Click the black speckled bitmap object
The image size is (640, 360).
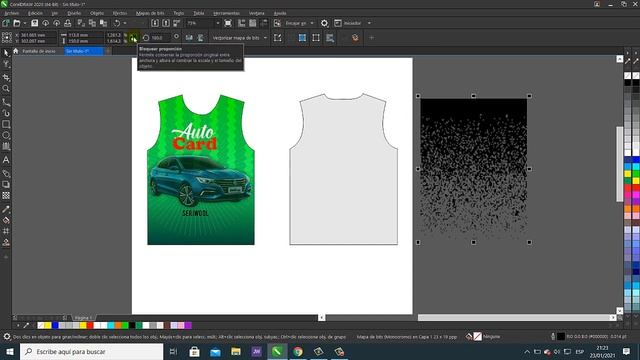(473, 169)
